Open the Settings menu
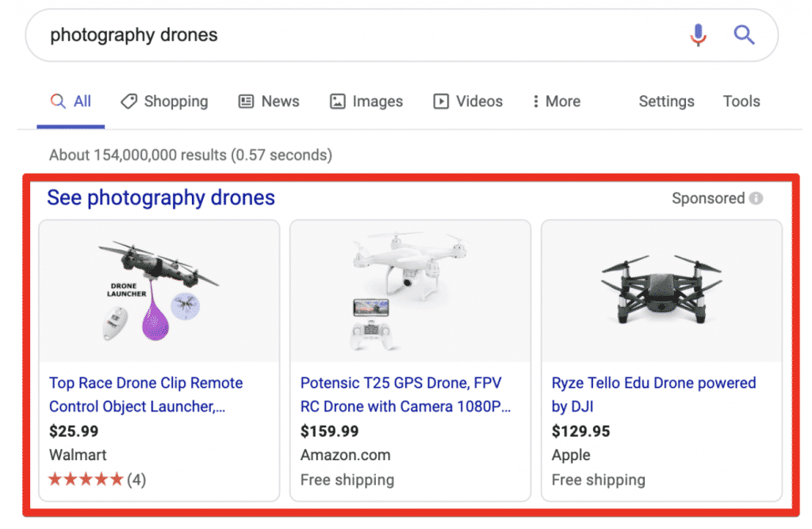The width and height of the screenshot is (812, 529). [666, 101]
